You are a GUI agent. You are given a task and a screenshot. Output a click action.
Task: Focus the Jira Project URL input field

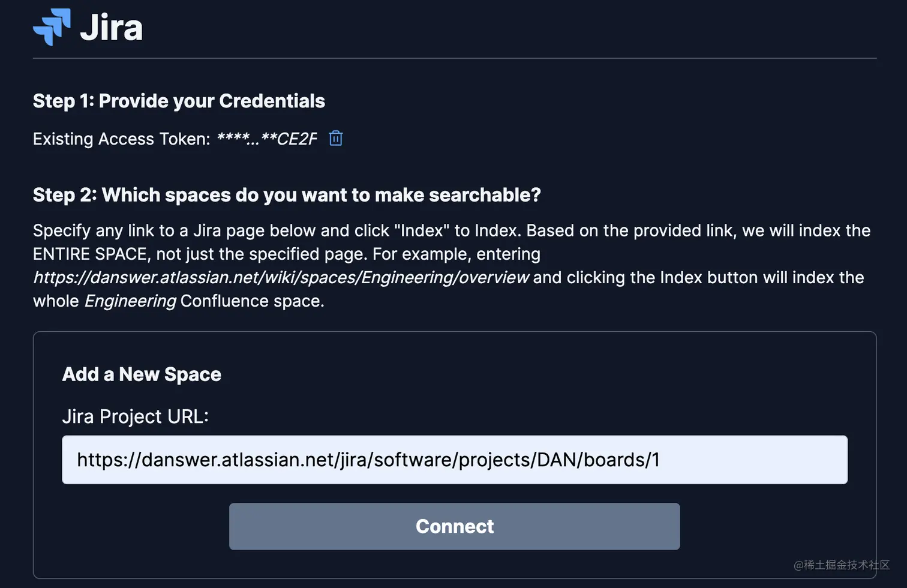point(454,460)
